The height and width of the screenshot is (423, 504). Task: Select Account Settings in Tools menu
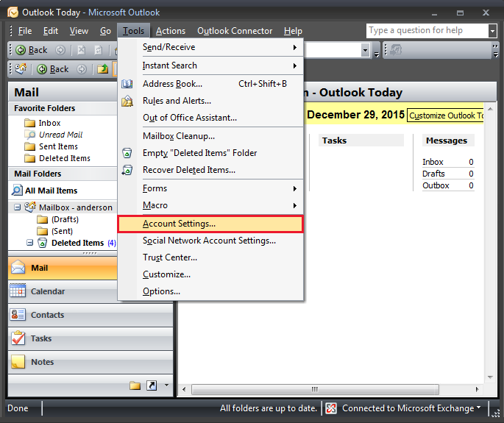pos(210,224)
